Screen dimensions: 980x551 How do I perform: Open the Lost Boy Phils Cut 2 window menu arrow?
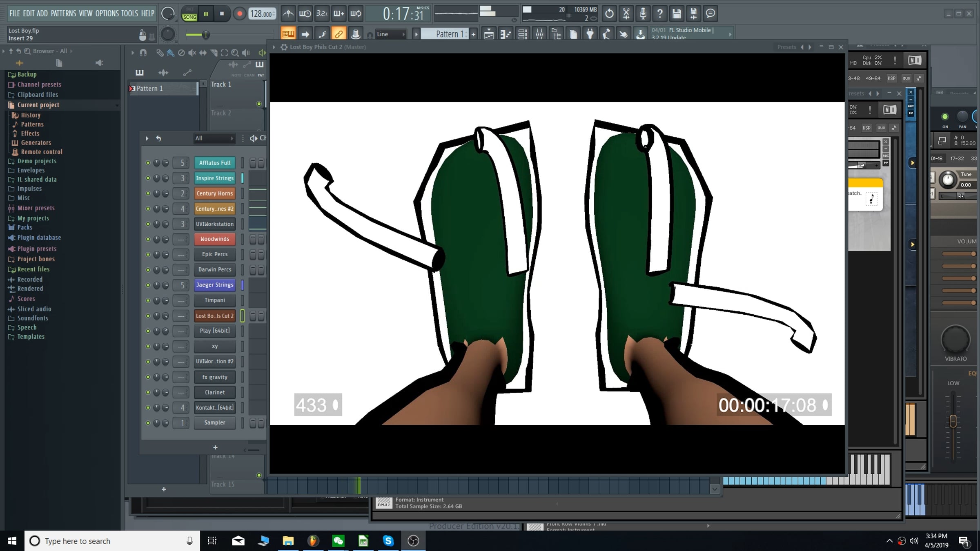click(x=274, y=47)
